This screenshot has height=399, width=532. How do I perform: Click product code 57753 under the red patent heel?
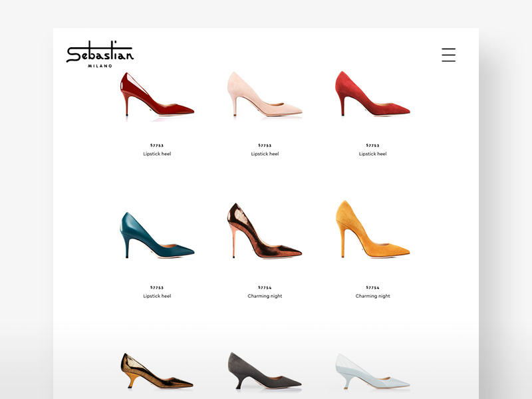click(158, 145)
